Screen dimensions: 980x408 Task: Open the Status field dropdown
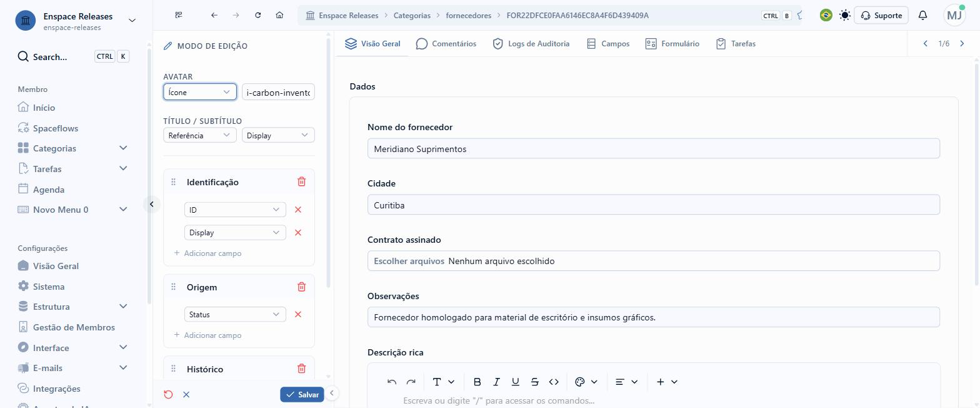pos(235,314)
